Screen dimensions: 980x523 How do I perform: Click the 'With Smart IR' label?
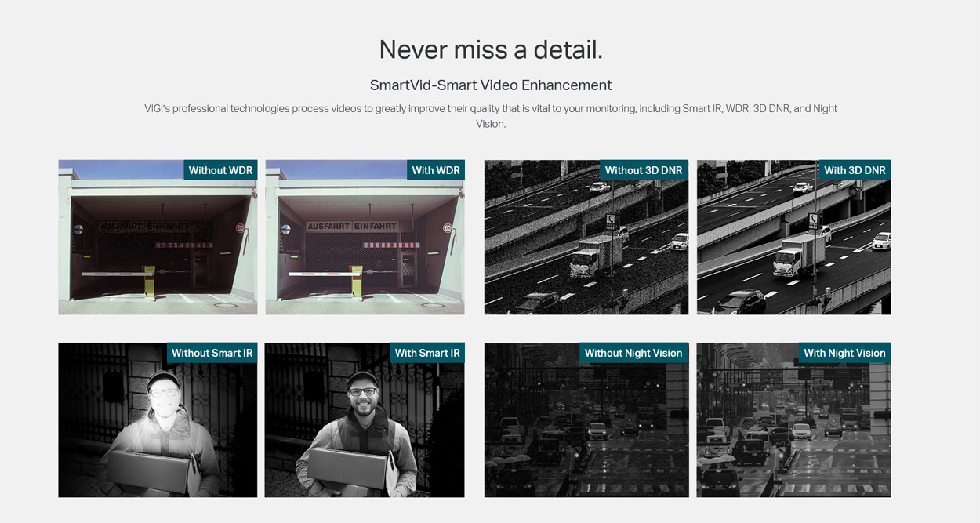pyautogui.click(x=427, y=353)
